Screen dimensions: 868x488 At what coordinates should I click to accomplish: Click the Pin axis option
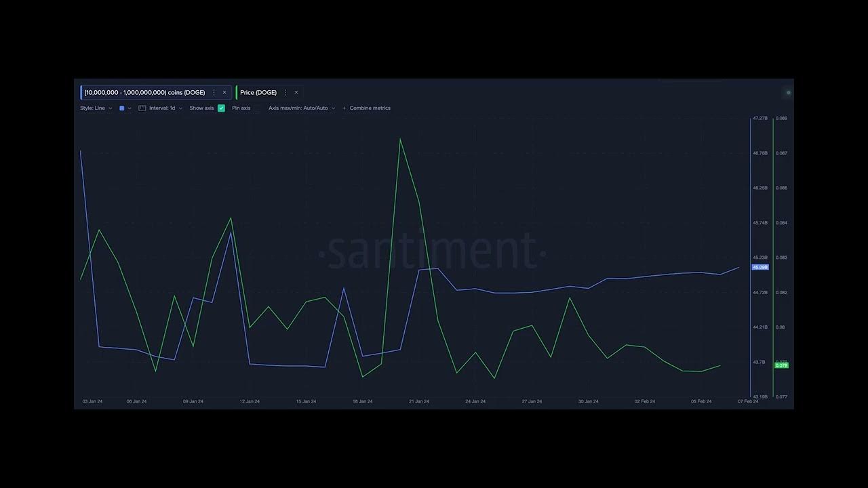coord(241,108)
